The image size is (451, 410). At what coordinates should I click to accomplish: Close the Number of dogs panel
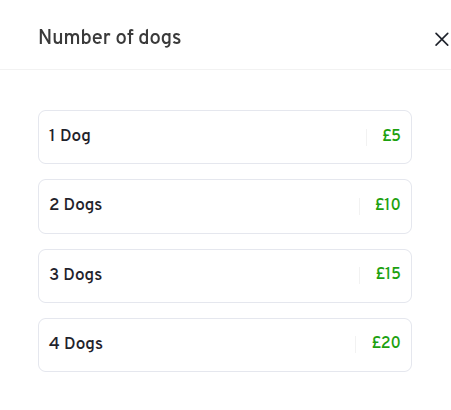(x=442, y=40)
